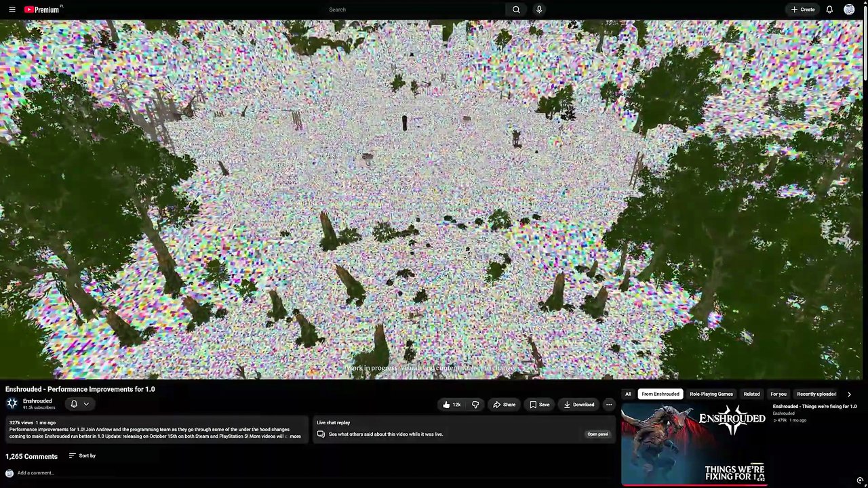Open more actions three-dot menu
868x488 pixels.
tap(609, 405)
